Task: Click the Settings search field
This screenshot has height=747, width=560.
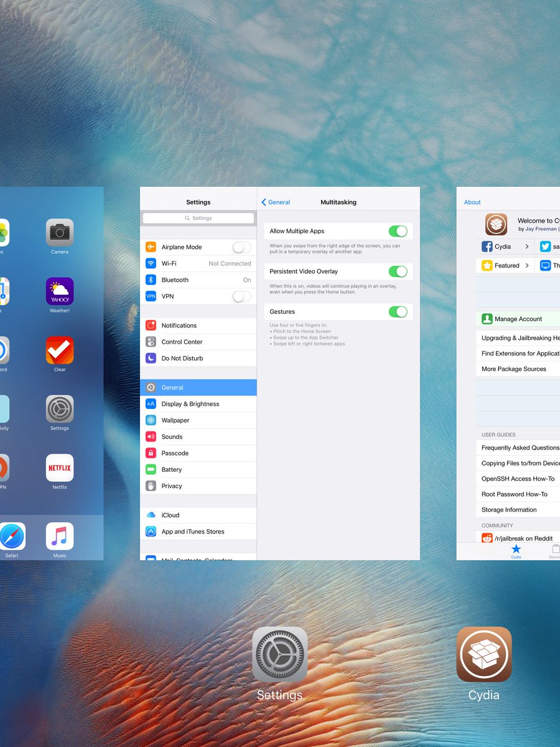Action: click(x=198, y=218)
